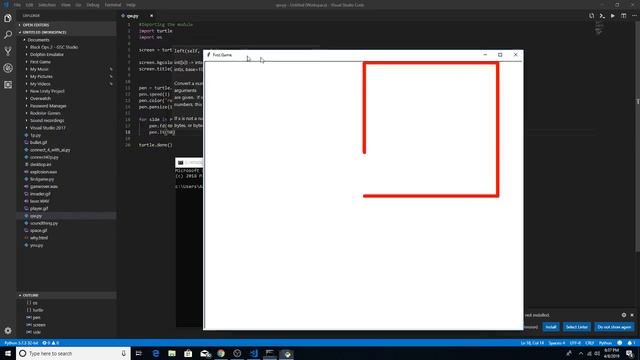
Task: Open Microsoft Edge from the taskbar
Action: click(156, 353)
